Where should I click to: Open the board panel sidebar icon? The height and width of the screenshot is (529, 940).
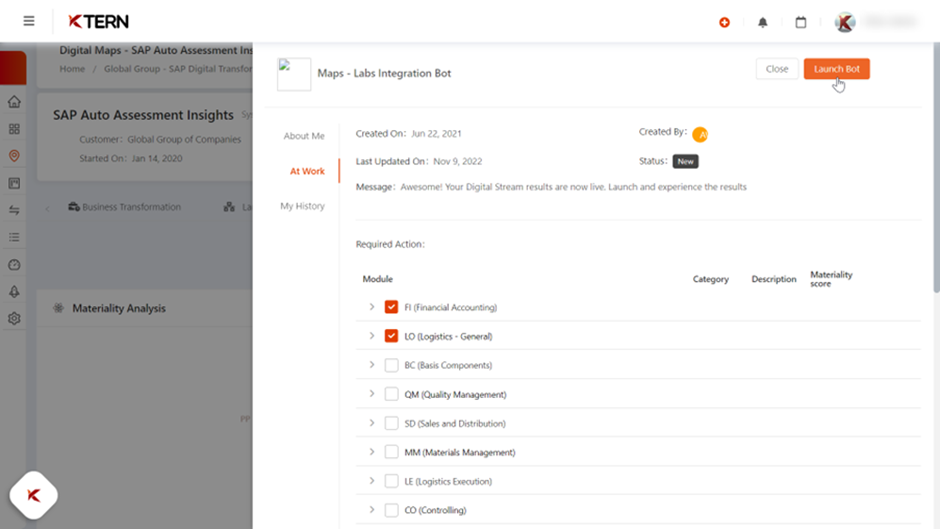coord(14,183)
